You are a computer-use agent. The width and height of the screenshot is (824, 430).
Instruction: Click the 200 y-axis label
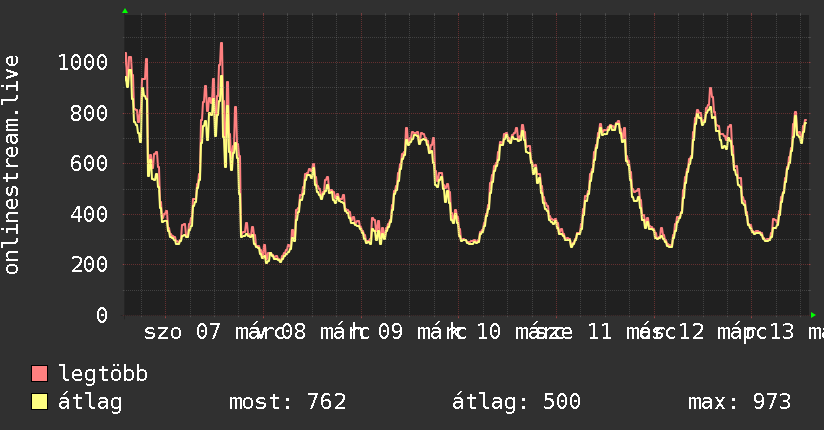89,265
